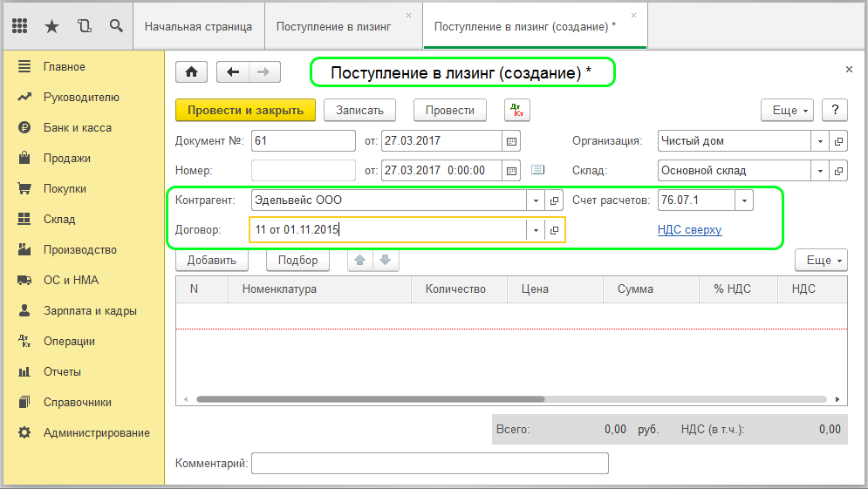Open calendar picker for document date
Screen dimensions: 868x489
(x=512, y=140)
